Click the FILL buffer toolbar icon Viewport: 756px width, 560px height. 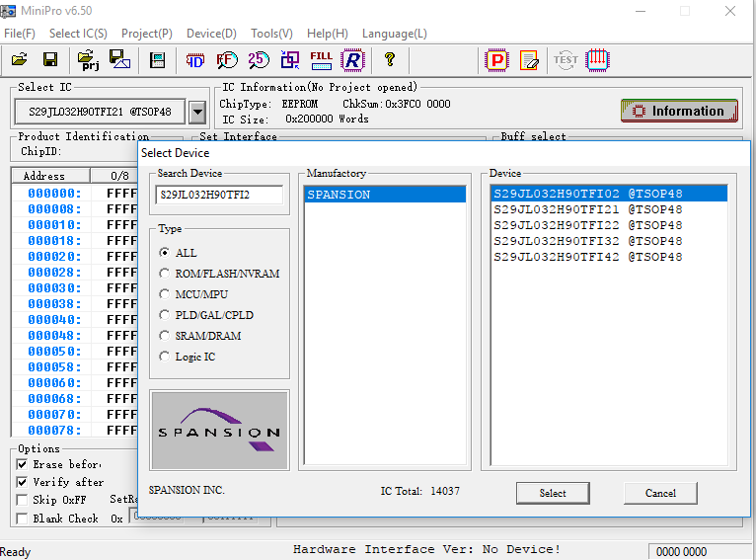321,60
